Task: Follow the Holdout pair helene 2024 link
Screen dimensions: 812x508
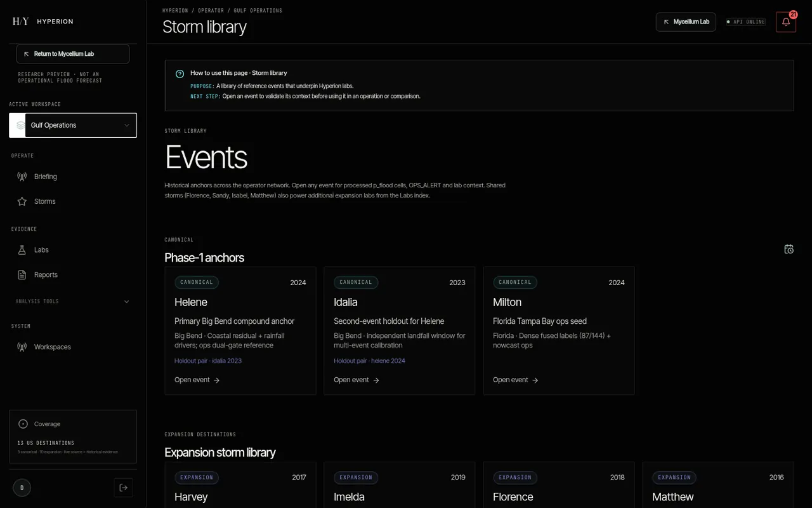Action: click(369, 361)
